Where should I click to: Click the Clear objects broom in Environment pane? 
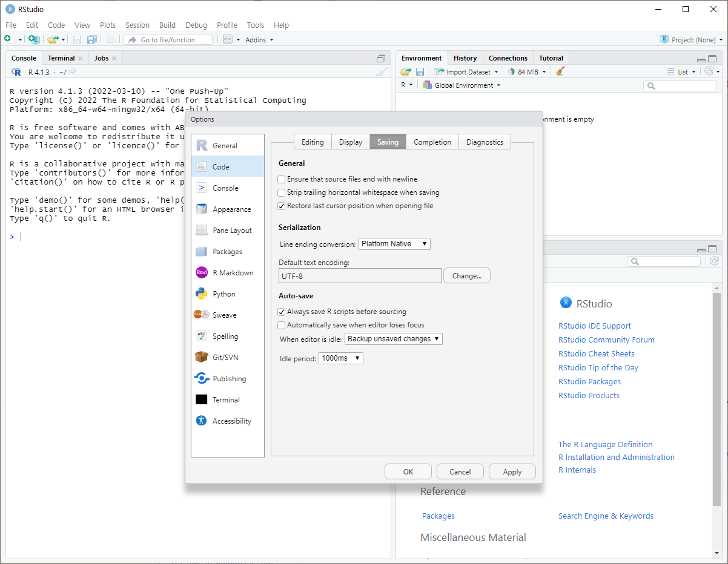(x=560, y=71)
